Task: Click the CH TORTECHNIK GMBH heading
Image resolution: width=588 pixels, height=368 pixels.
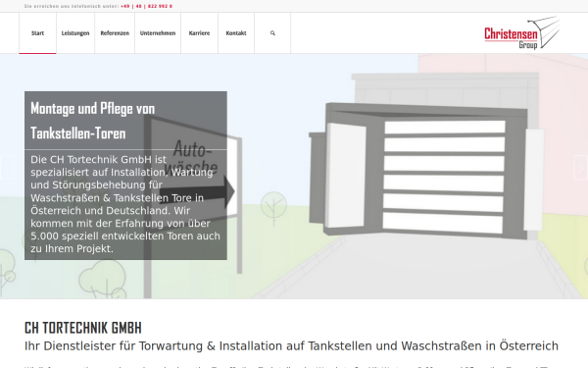Action: point(83,328)
